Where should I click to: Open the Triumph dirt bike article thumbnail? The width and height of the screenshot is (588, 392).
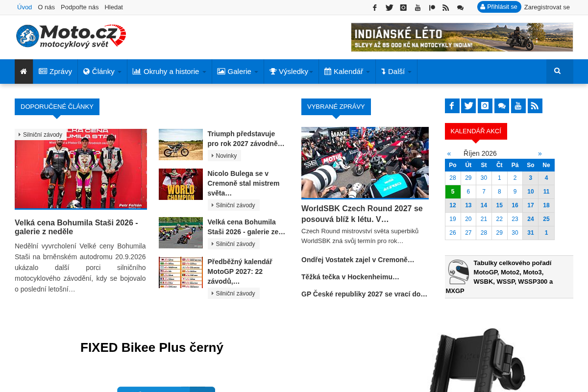[181, 145]
